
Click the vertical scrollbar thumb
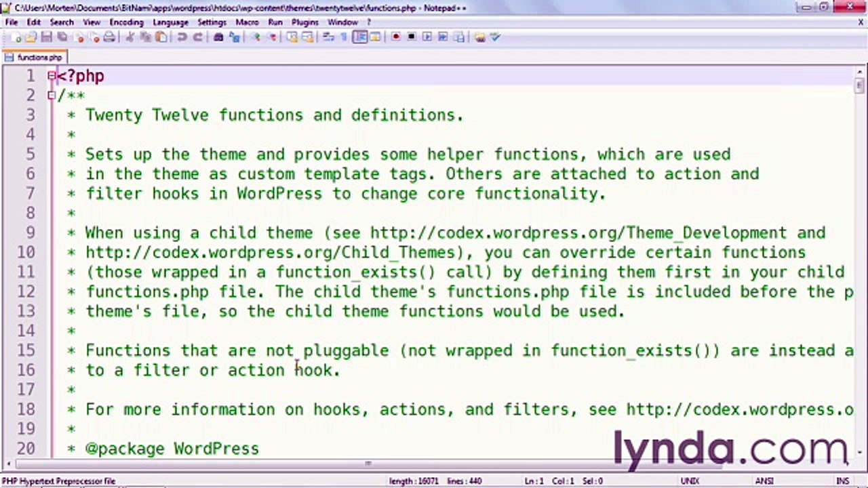[860, 86]
